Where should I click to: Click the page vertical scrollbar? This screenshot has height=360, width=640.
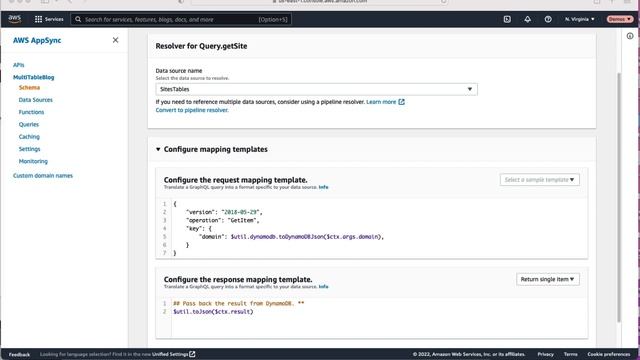coord(619,197)
